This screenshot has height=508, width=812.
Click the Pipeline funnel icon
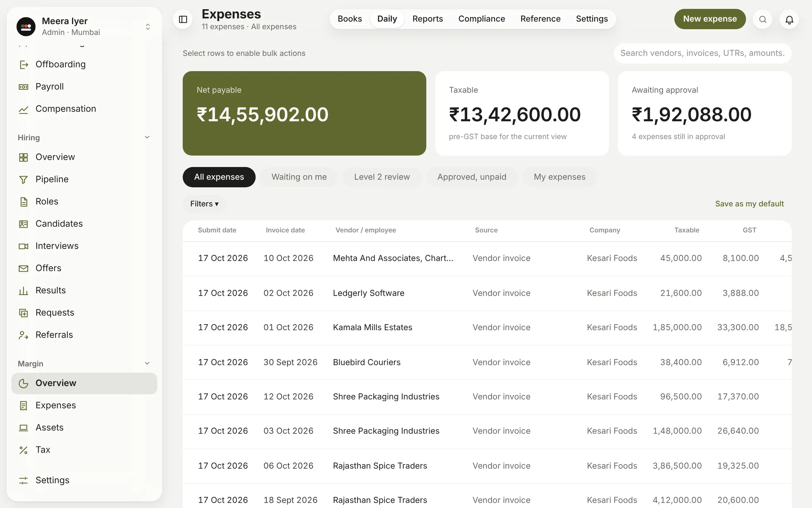click(x=23, y=179)
